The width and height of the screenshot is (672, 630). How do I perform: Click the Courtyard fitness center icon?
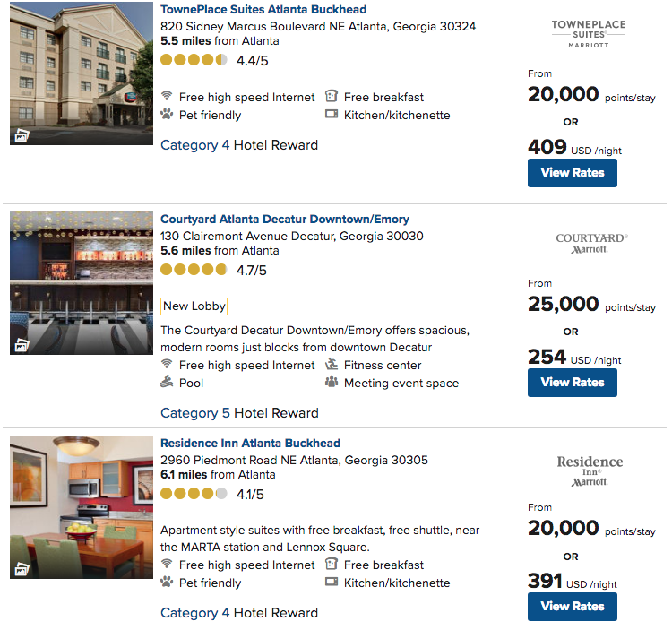click(x=332, y=365)
